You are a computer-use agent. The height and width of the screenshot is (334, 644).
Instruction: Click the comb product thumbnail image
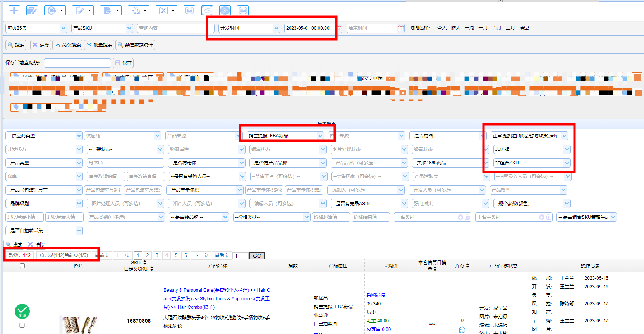pos(79,324)
